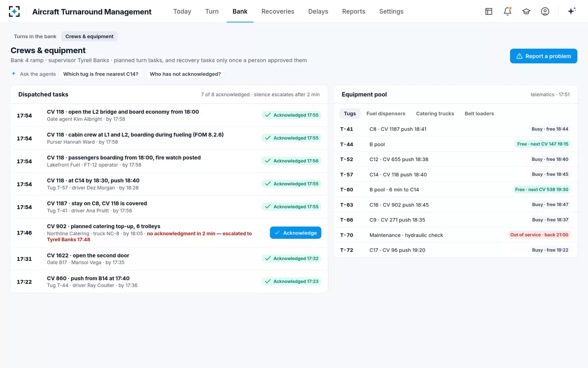
Task: Switch to Belt loaders tab
Action: (x=479, y=114)
